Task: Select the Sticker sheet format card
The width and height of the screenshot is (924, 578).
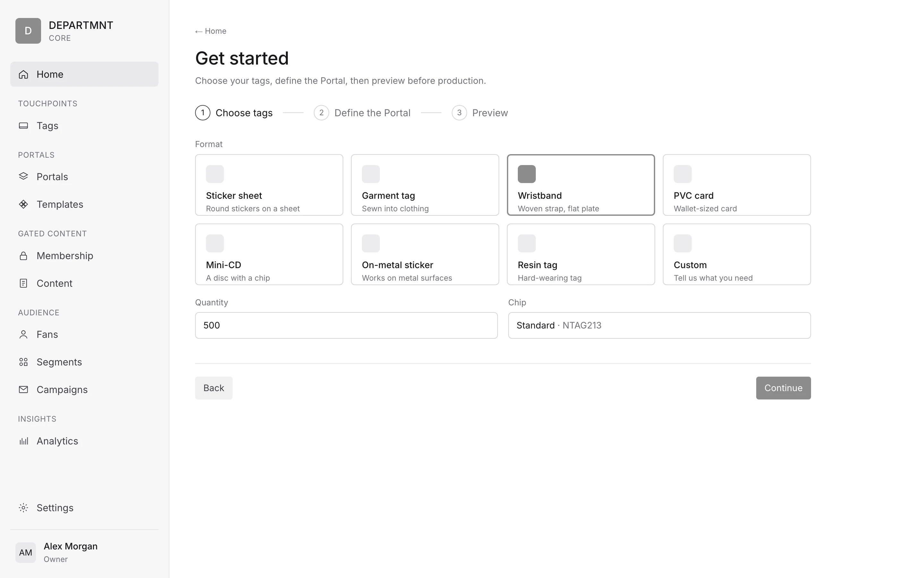Action: pos(269,185)
